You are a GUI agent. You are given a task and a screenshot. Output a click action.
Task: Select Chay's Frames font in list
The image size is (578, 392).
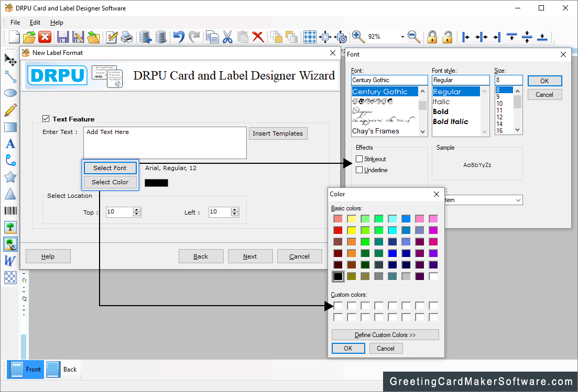coord(376,131)
